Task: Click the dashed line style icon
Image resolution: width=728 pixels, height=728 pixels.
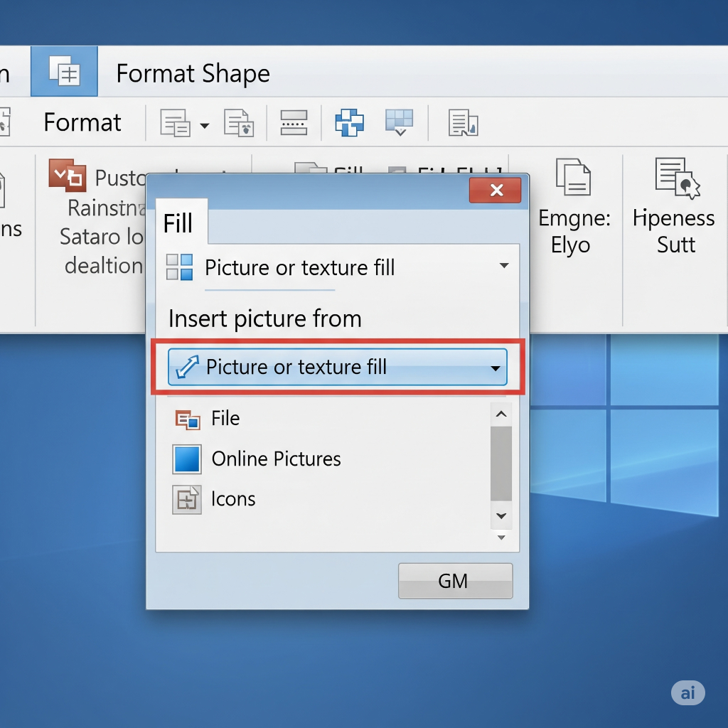Action: point(294,123)
